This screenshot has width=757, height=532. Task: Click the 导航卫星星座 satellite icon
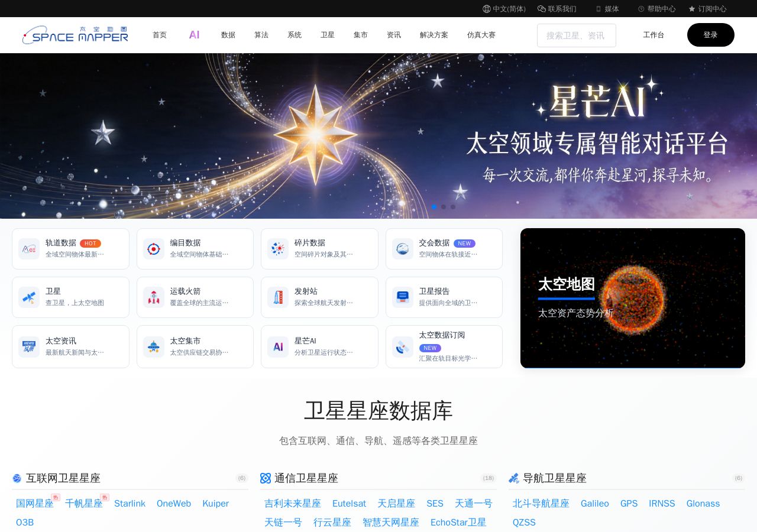tap(514, 478)
